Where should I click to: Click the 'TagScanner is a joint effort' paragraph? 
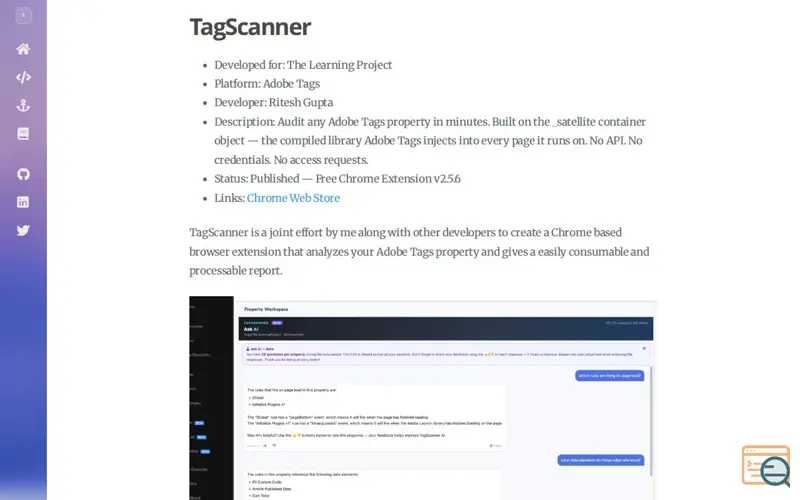click(x=419, y=252)
